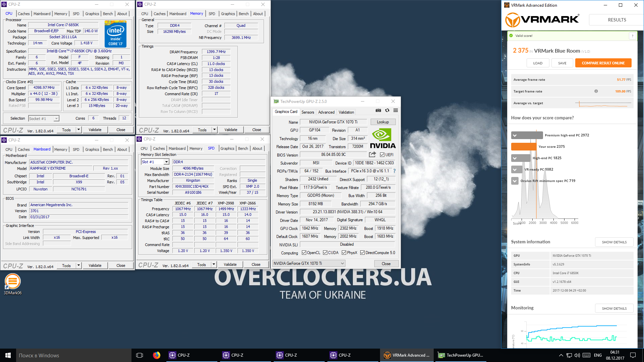Click VRMark logo icon

point(513,20)
